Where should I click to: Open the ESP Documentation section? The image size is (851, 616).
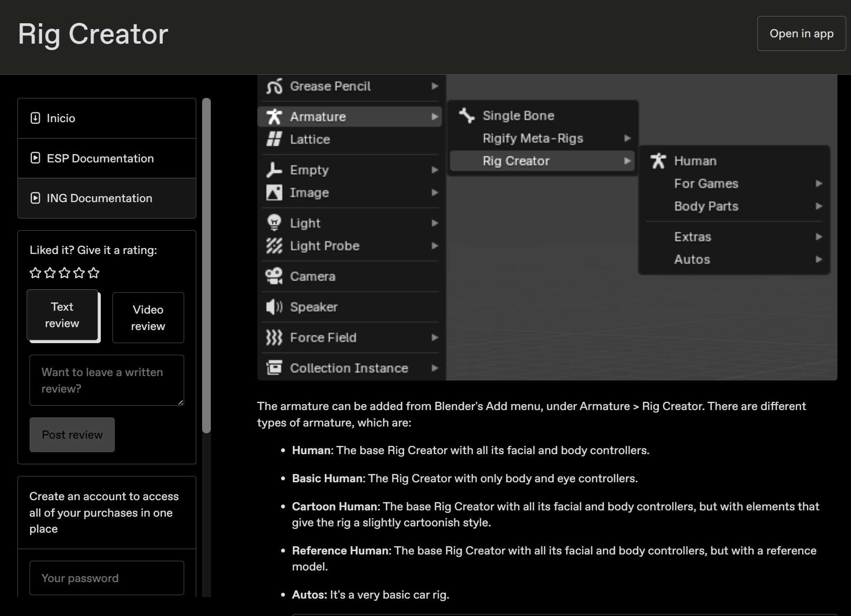[107, 158]
